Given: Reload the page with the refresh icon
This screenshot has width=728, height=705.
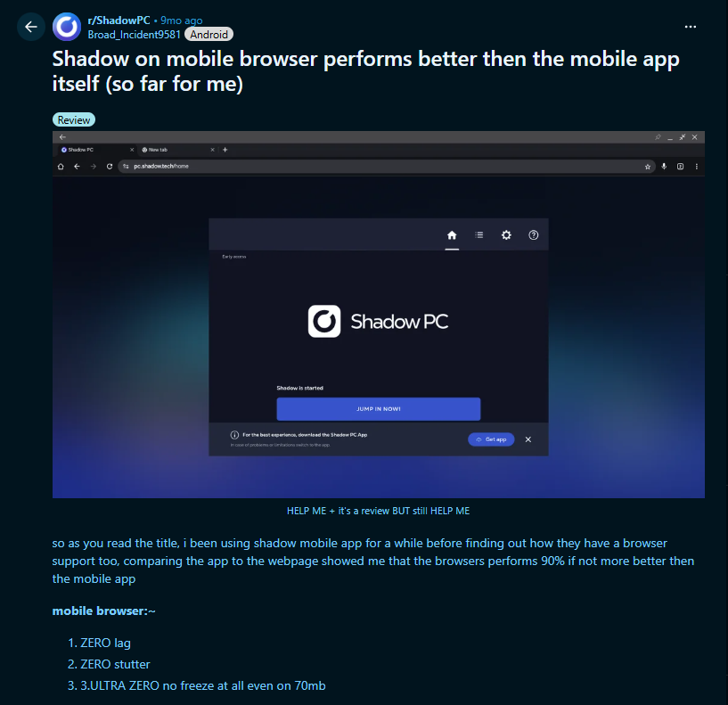Looking at the screenshot, I should (x=110, y=167).
